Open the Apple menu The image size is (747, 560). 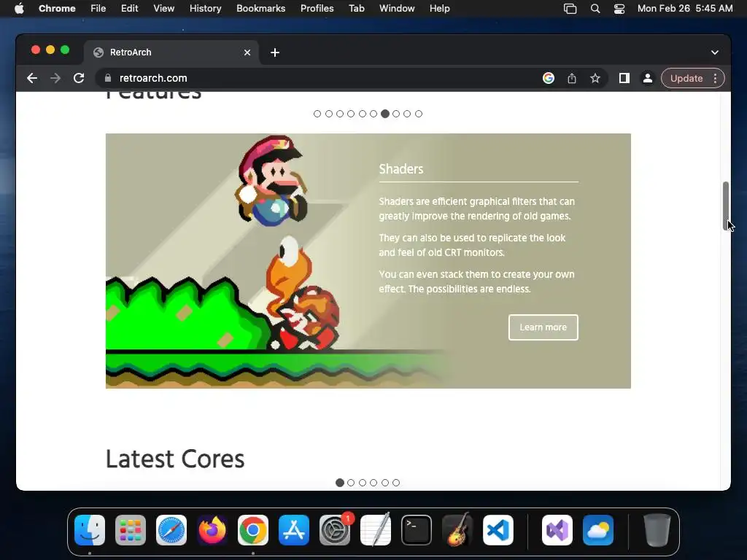pos(19,9)
